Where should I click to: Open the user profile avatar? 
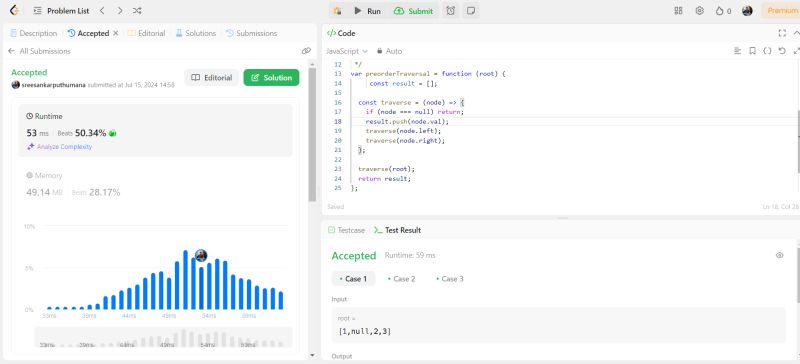(x=747, y=11)
